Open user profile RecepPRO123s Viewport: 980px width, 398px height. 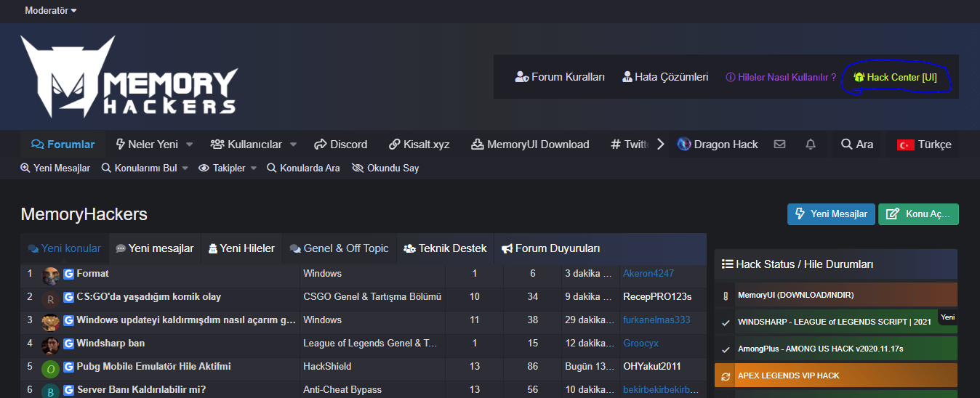click(657, 297)
